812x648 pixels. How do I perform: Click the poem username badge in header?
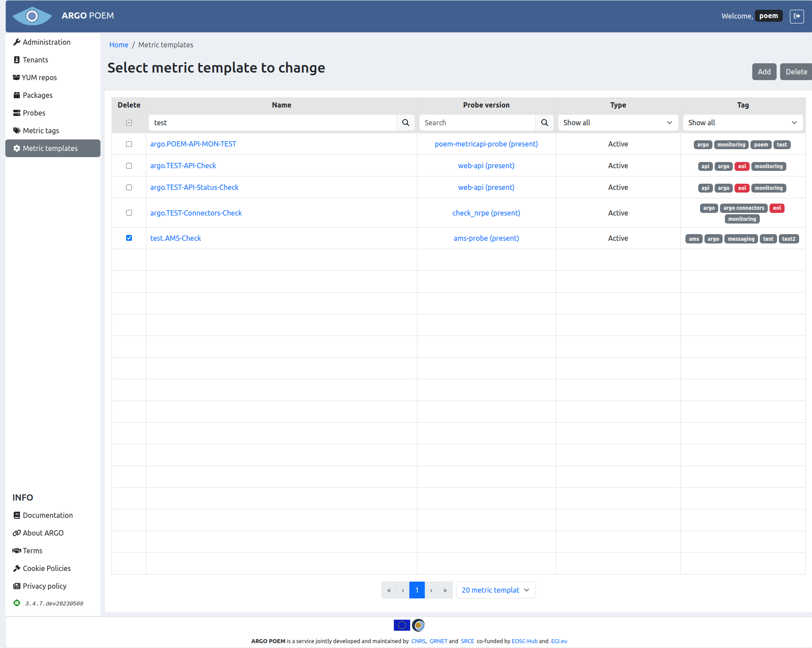pyautogui.click(x=769, y=15)
